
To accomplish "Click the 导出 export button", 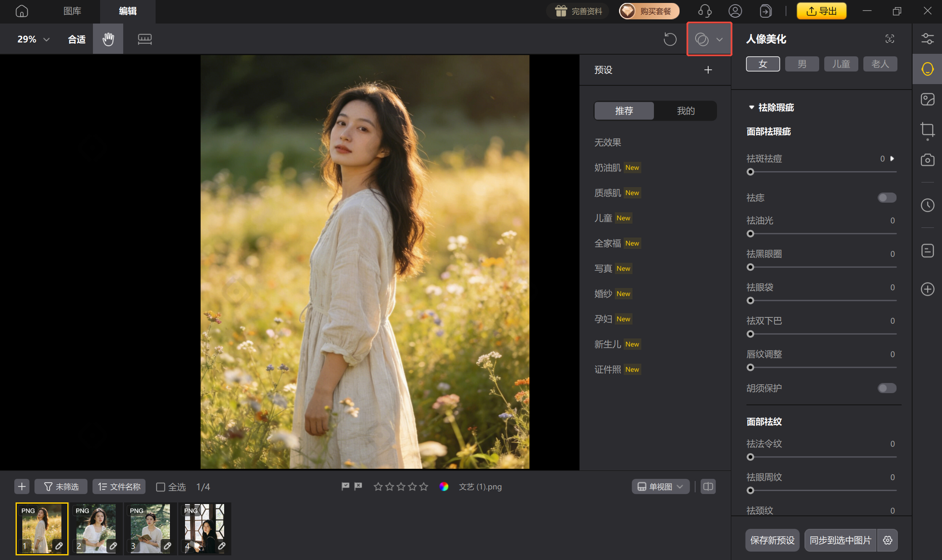I will click(x=821, y=11).
